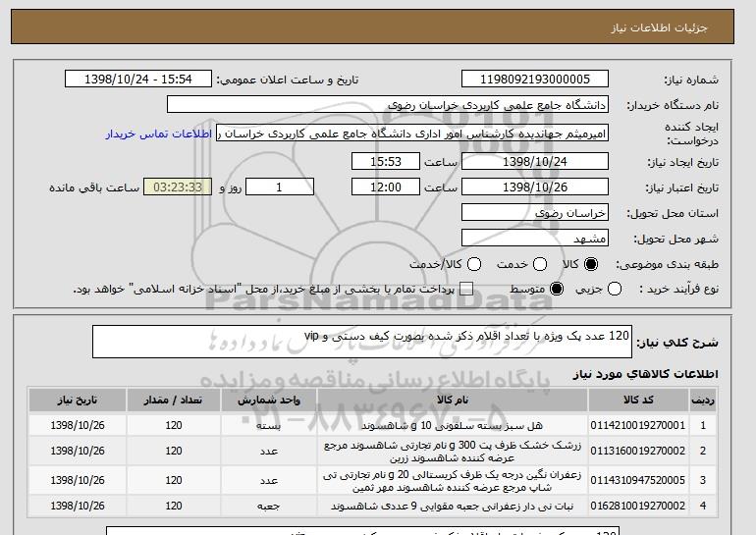
Task: Click the need date 1398/10/26 in row 2
Action: pos(78,451)
